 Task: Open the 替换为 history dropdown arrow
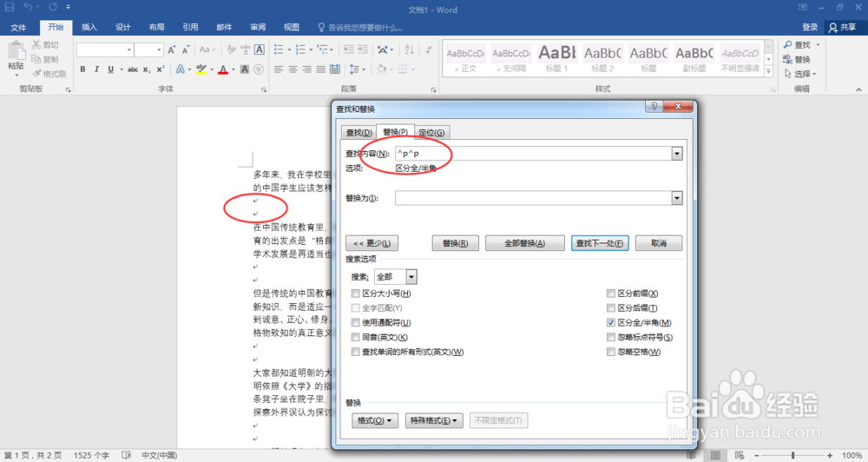coord(677,198)
